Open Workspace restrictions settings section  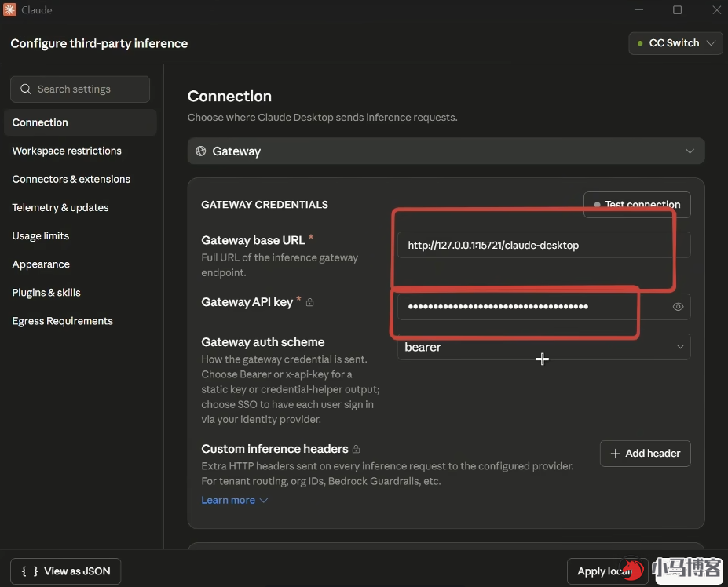click(x=67, y=151)
